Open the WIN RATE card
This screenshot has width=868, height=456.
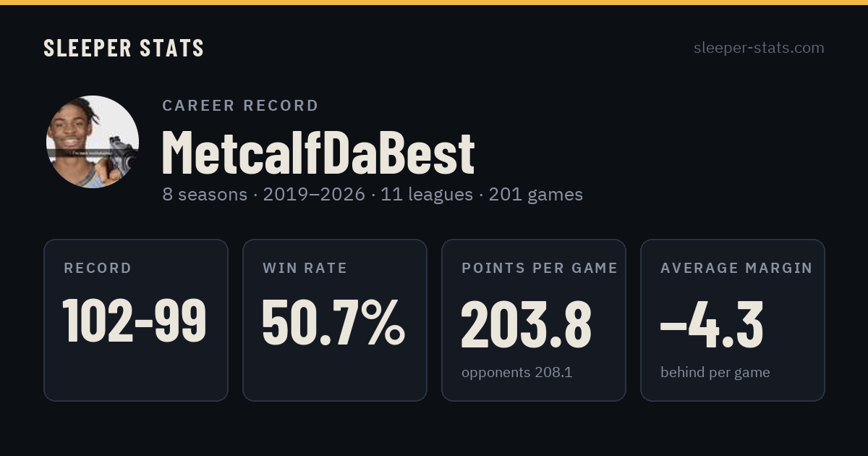[335, 320]
